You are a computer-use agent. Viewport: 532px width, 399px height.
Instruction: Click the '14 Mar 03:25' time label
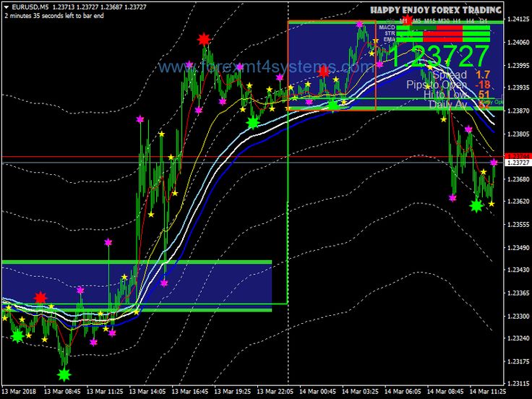pyautogui.click(x=360, y=392)
